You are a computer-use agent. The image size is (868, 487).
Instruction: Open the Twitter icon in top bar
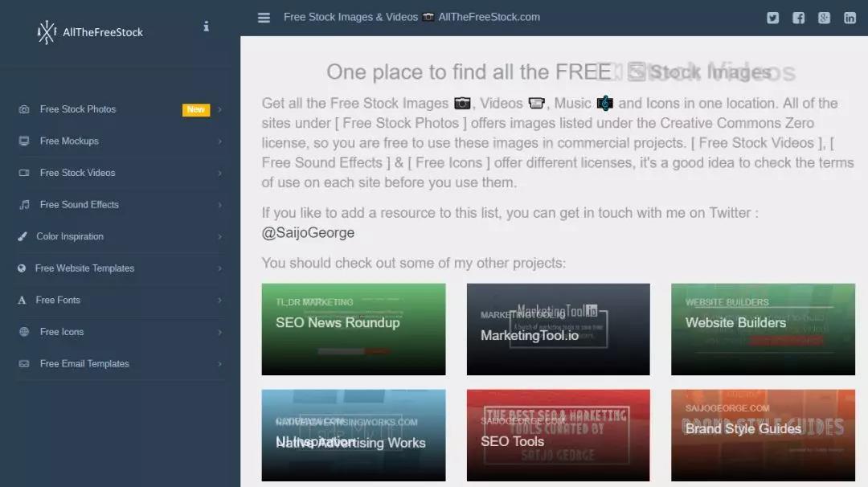[x=773, y=18]
